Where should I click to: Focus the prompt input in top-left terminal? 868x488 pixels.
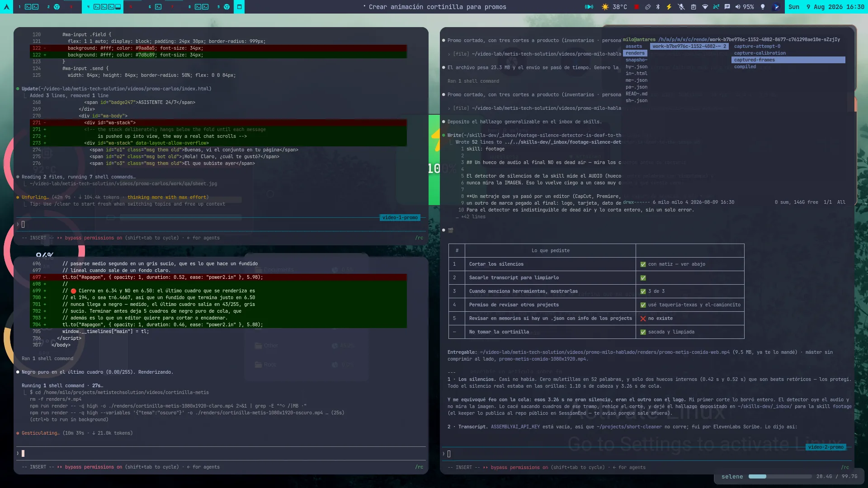pyautogui.click(x=222, y=224)
